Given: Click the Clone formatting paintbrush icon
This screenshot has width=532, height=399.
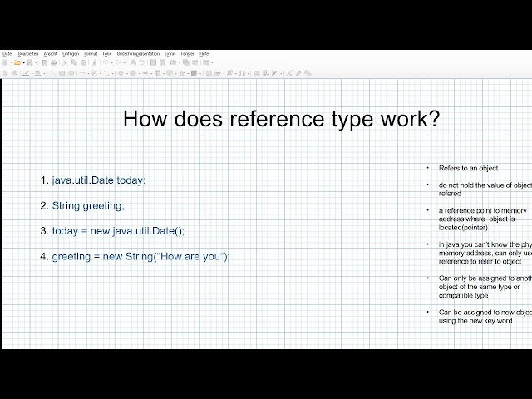Looking at the screenshot, I should (x=95, y=62).
